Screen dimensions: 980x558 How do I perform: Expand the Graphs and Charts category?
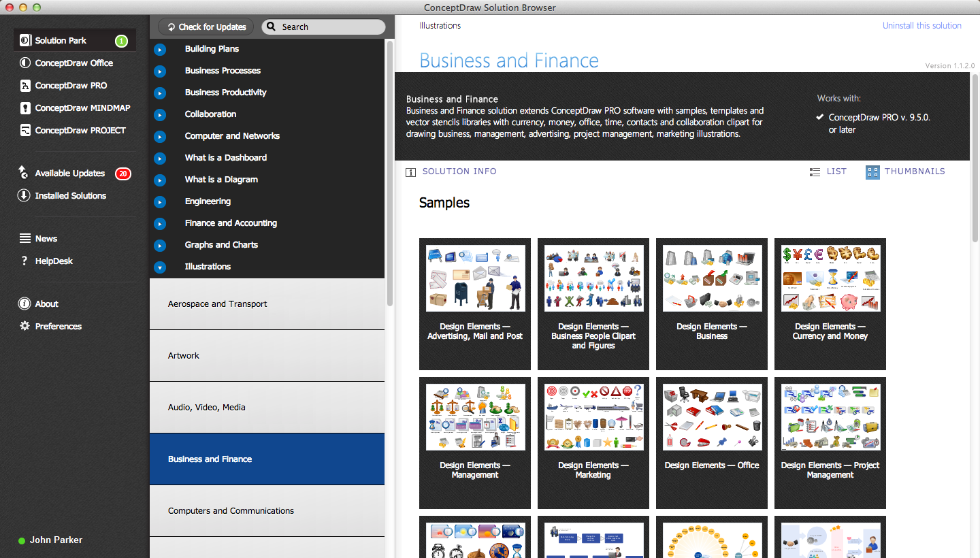point(160,246)
